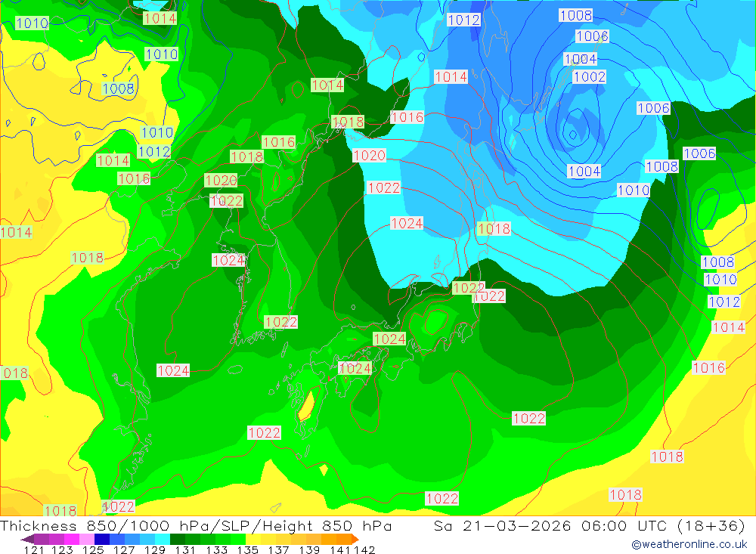Click the 1018 label inside the cyan region
The image size is (756, 554).
pyautogui.click(x=494, y=228)
